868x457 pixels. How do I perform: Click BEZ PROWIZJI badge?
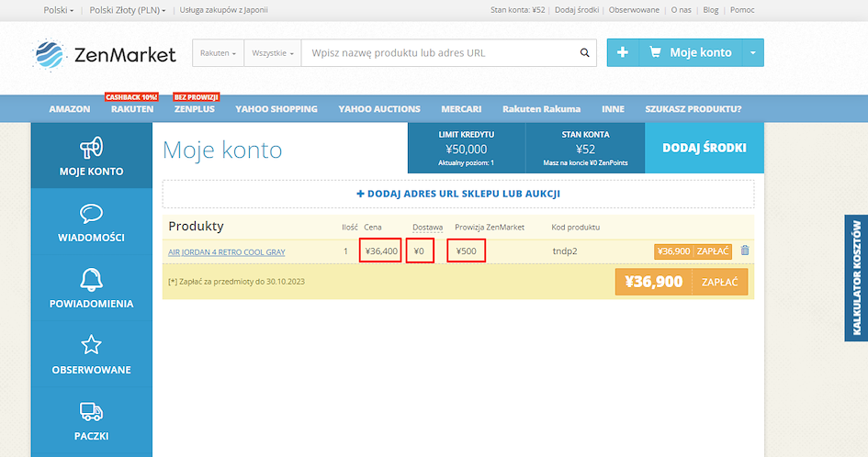pos(197,97)
